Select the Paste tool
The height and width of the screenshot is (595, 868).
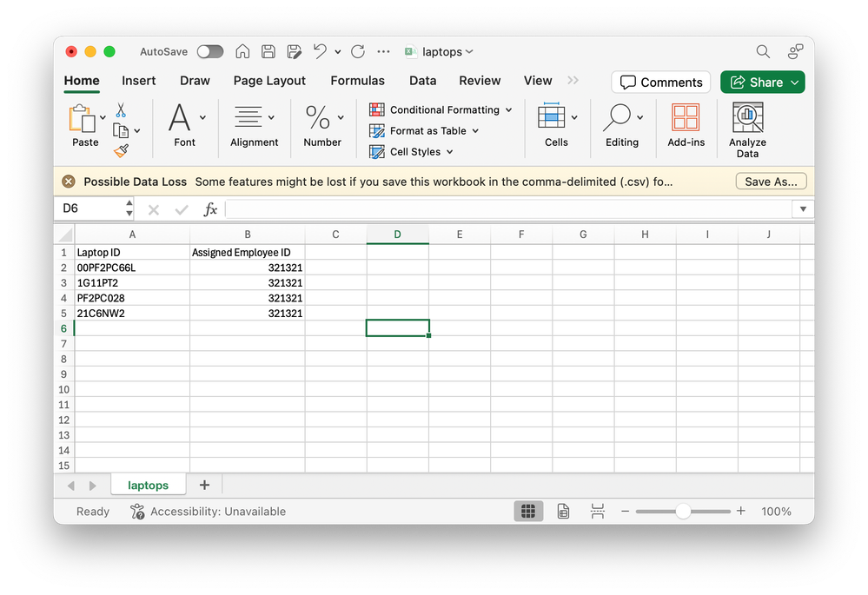[x=83, y=122]
